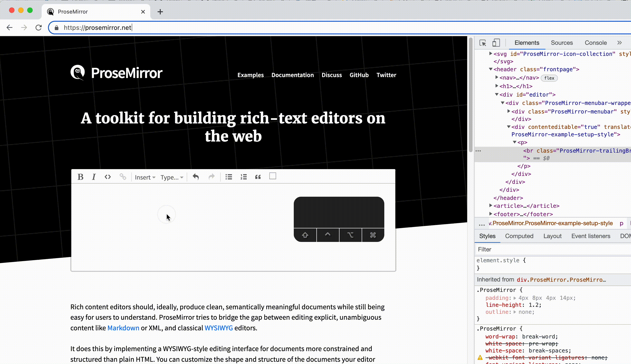The width and height of the screenshot is (631, 364).
Task: Collapse the div id=editor node
Action: coord(497,94)
